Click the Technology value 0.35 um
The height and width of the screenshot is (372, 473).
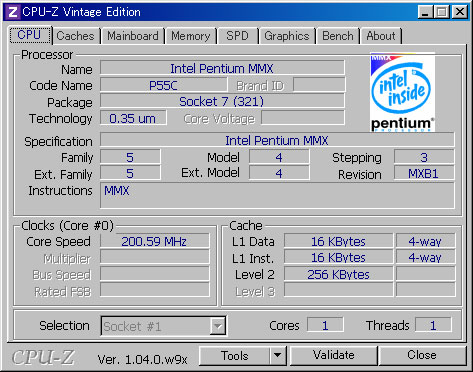(x=133, y=118)
